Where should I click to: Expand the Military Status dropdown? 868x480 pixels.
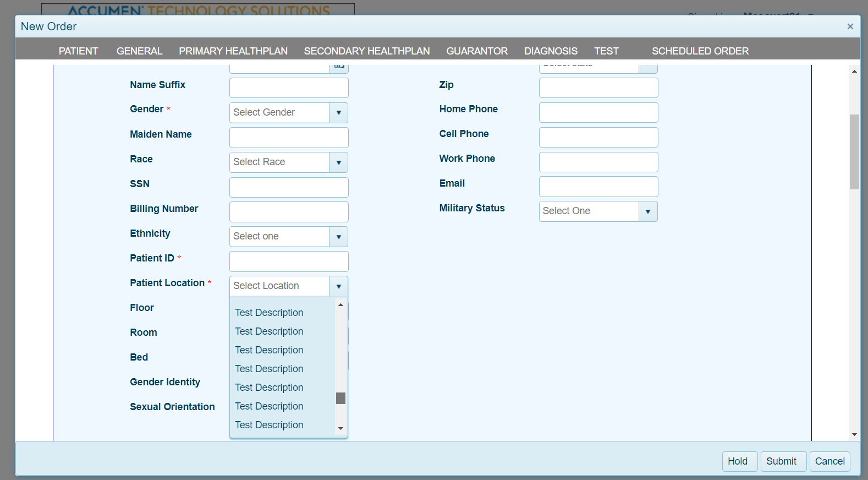[x=647, y=211]
